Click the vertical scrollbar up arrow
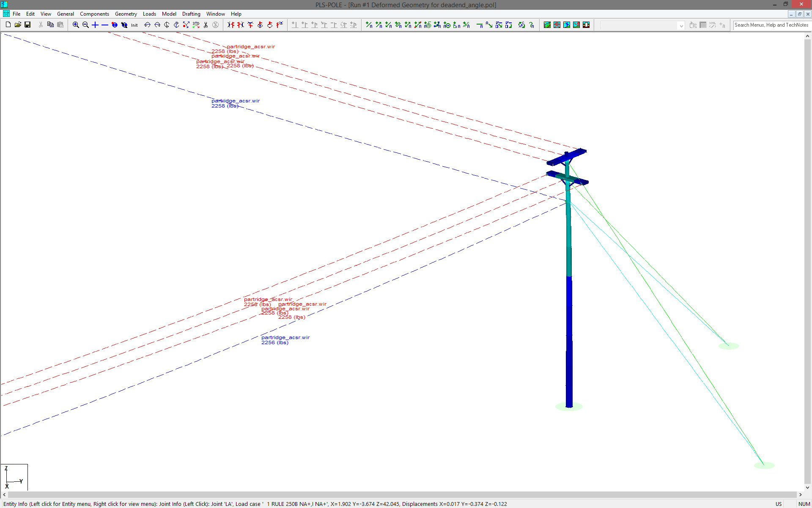The height and width of the screenshot is (508, 812). 807,36
